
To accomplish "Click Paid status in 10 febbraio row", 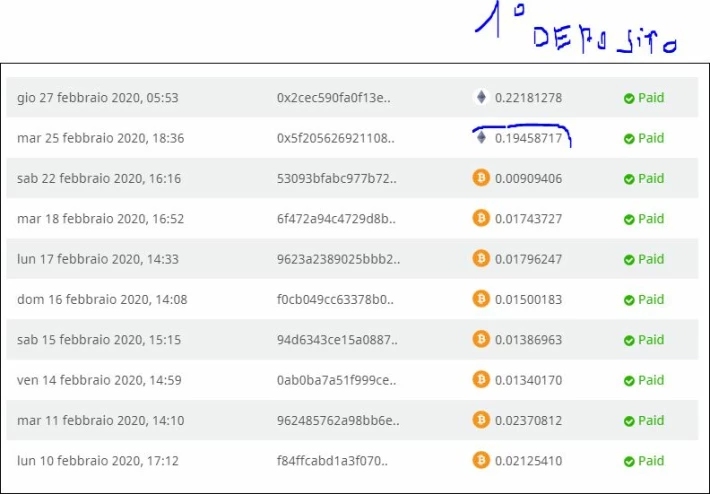I will tap(651, 460).
